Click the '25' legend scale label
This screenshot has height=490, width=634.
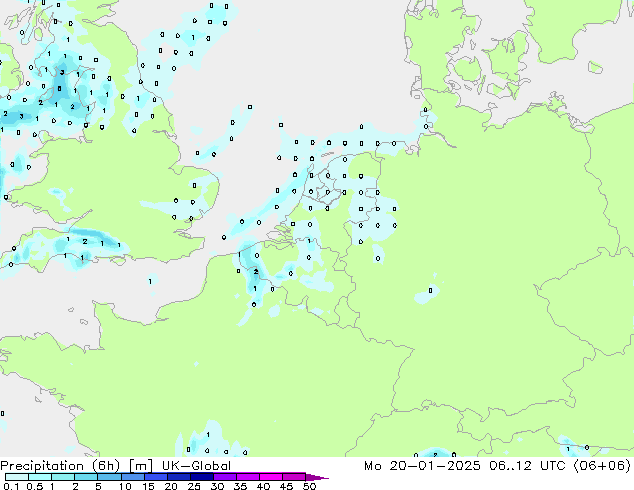[x=194, y=486]
